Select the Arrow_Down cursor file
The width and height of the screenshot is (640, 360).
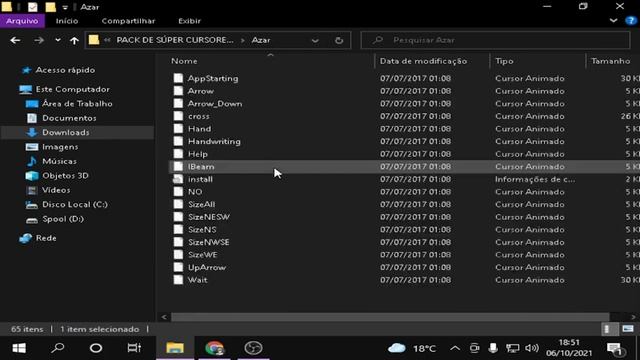coord(215,104)
